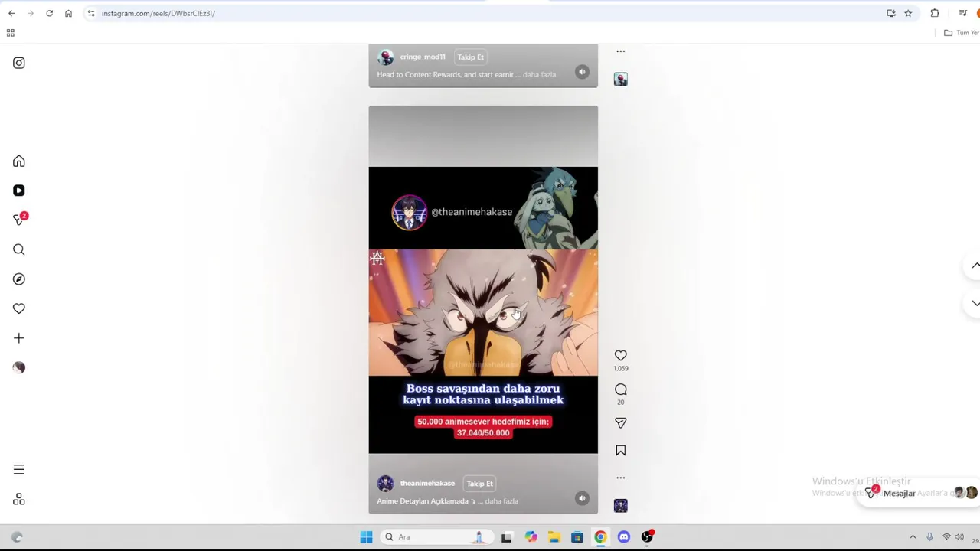View site information icon in address bar

[x=91, y=13]
